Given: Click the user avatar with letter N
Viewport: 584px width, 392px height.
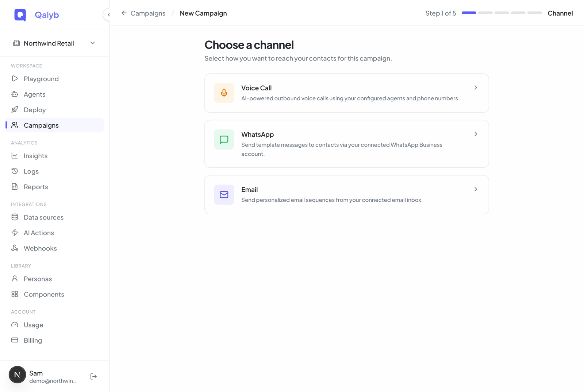Looking at the screenshot, I should [x=17, y=375].
